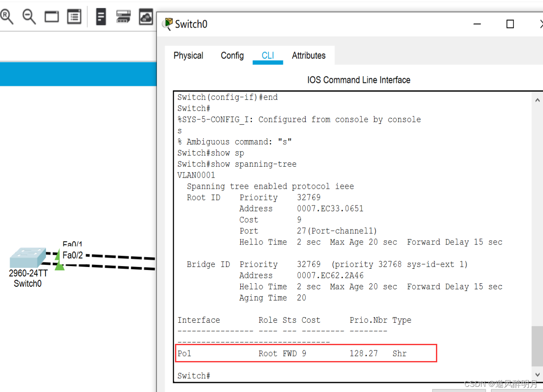Click the 'Aging Time 20' line

[x=273, y=298]
